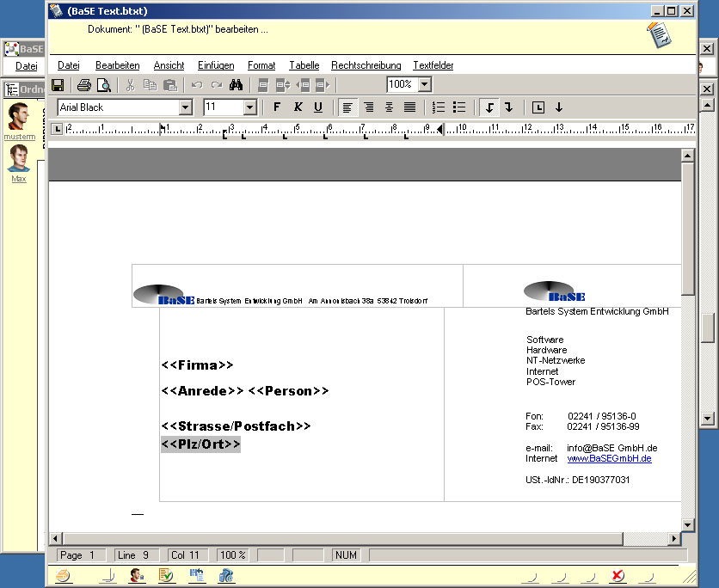Apply justified text alignment
This screenshot has width=719, height=588.
coord(410,107)
